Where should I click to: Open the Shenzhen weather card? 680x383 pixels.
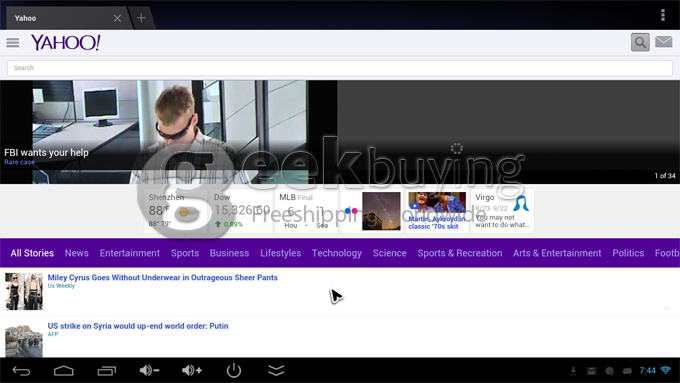point(177,211)
